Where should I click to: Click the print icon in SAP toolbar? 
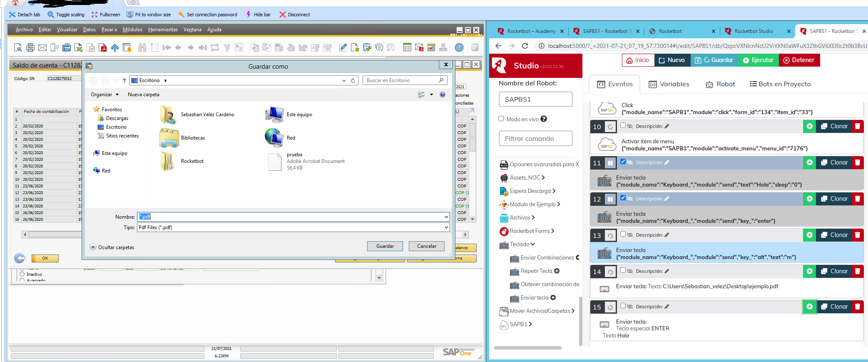pos(30,47)
